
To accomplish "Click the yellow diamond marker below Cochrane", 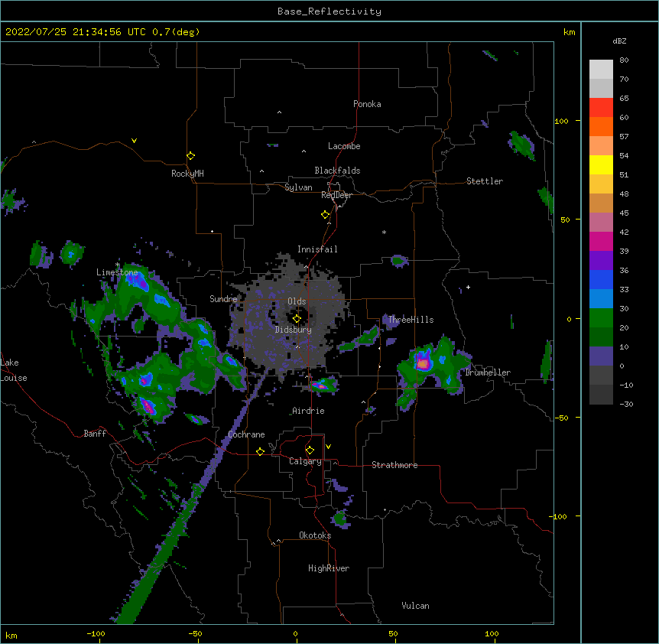I will [x=260, y=451].
